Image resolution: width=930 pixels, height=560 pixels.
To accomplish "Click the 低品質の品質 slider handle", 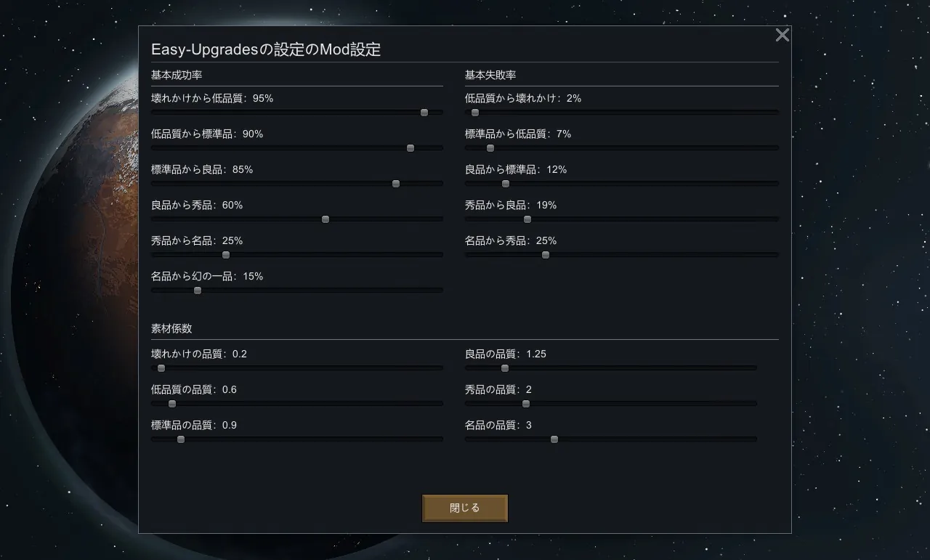I will point(172,404).
